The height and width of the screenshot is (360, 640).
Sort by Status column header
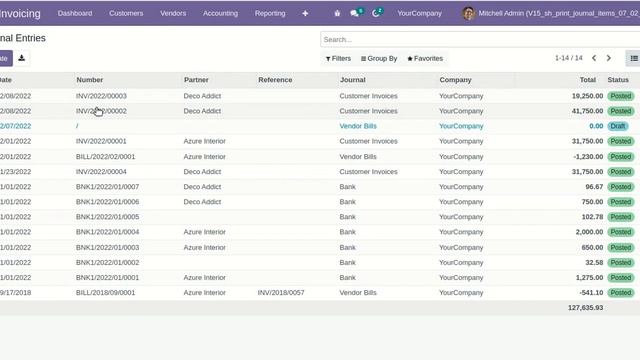point(618,80)
